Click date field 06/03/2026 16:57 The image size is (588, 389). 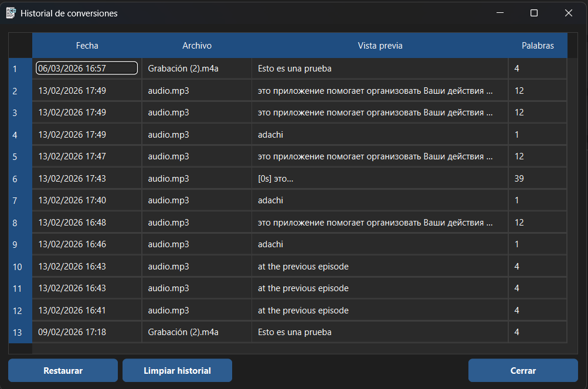(87, 69)
